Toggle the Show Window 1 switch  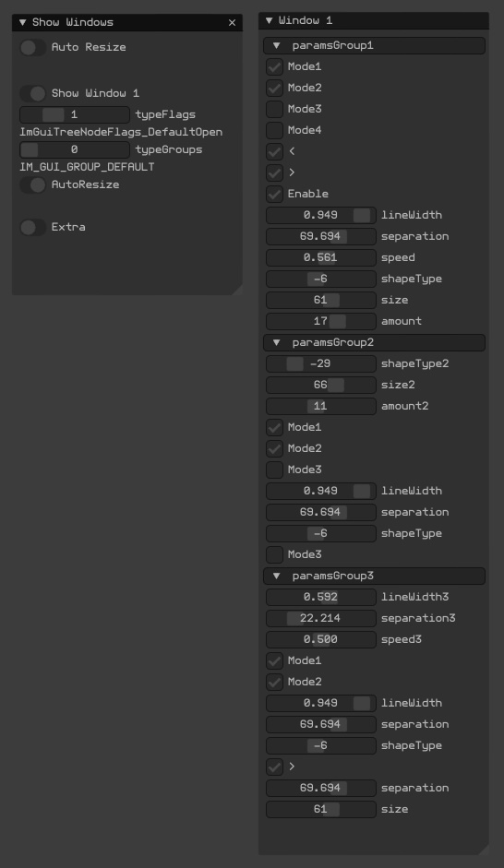click(x=32, y=93)
